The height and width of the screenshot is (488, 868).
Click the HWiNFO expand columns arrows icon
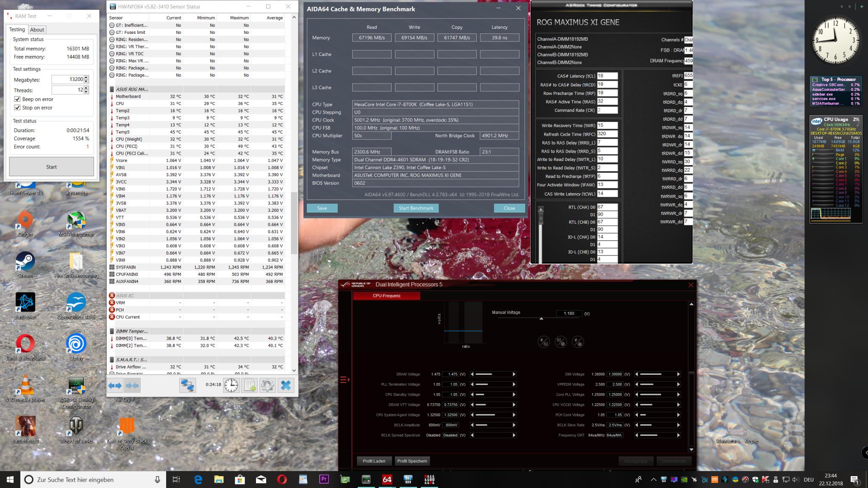point(115,385)
